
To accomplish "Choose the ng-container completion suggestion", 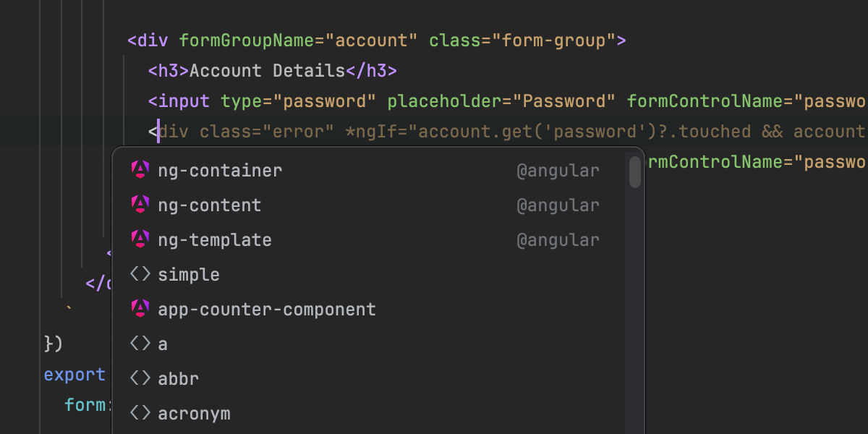I will coord(220,171).
